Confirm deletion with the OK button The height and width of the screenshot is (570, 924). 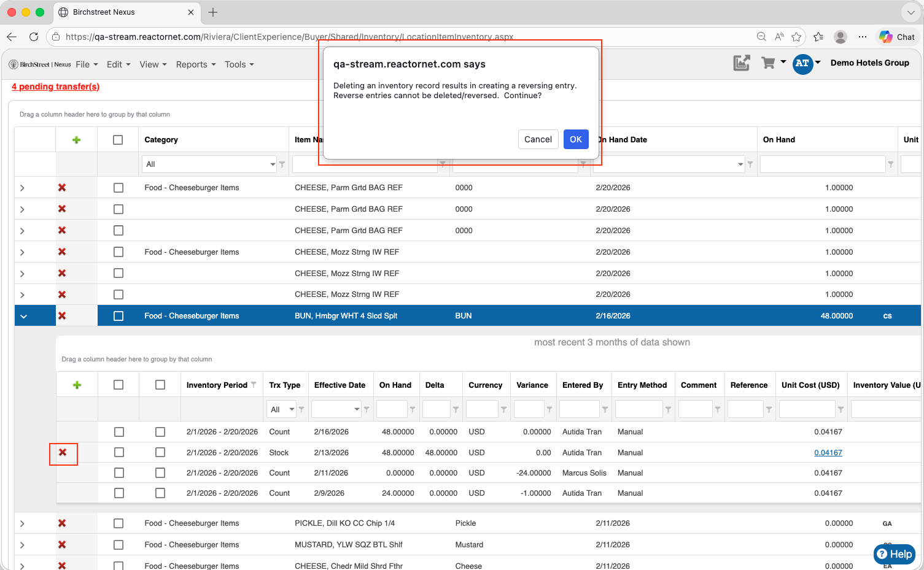[576, 139]
